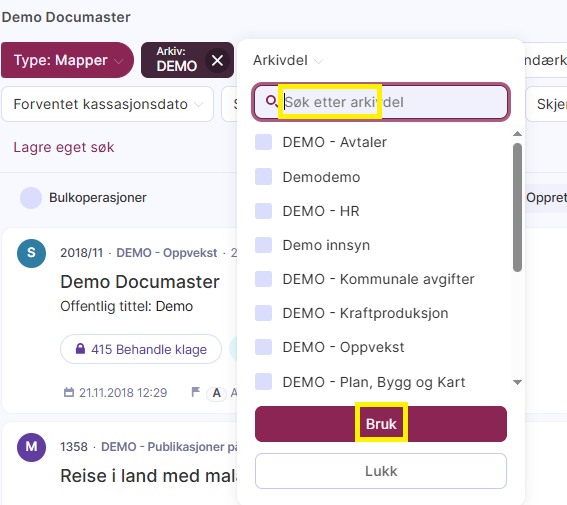Apply the filter with the Bruk button
This screenshot has height=505, width=567.
pyautogui.click(x=381, y=424)
